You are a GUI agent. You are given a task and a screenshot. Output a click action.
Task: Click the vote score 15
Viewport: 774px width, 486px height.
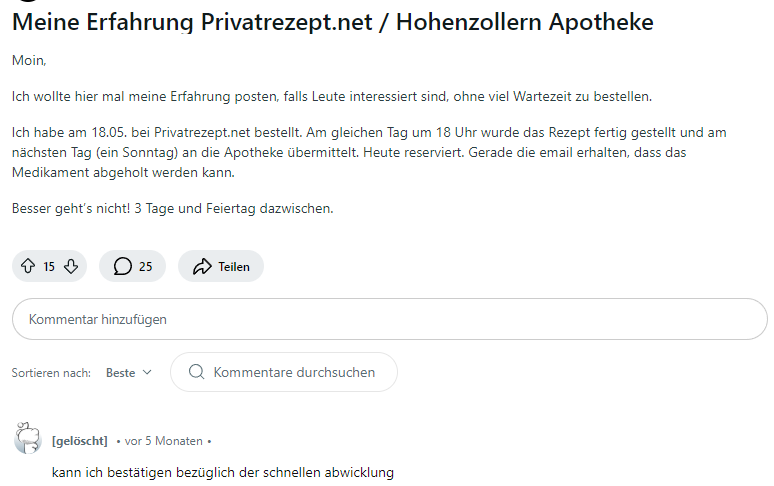(x=49, y=267)
